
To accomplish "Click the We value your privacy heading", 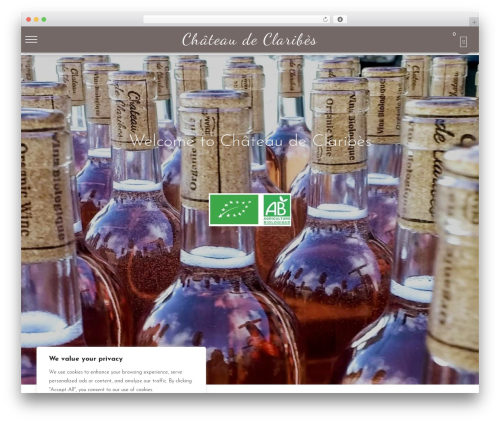I will tap(86, 359).
